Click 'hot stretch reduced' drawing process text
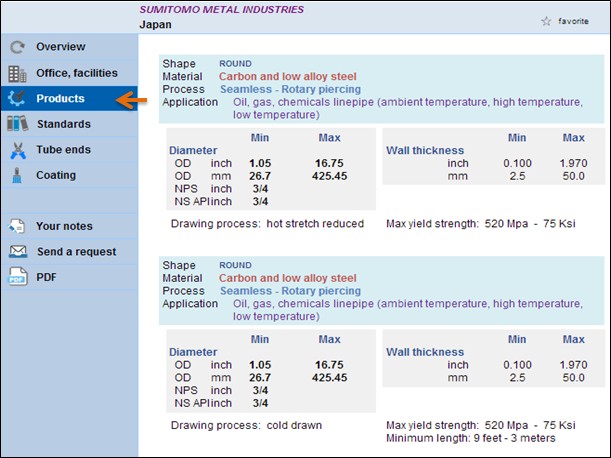The image size is (611, 458). (x=315, y=224)
